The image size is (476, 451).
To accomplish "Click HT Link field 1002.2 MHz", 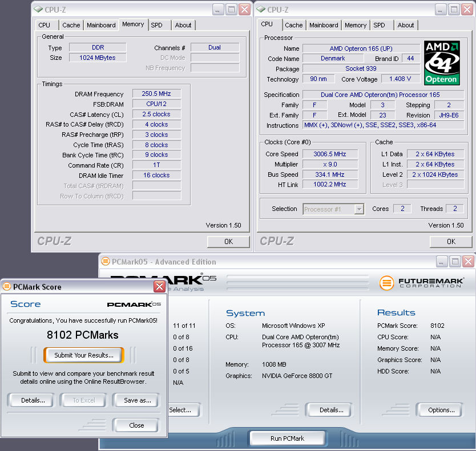I will pos(330,184).
